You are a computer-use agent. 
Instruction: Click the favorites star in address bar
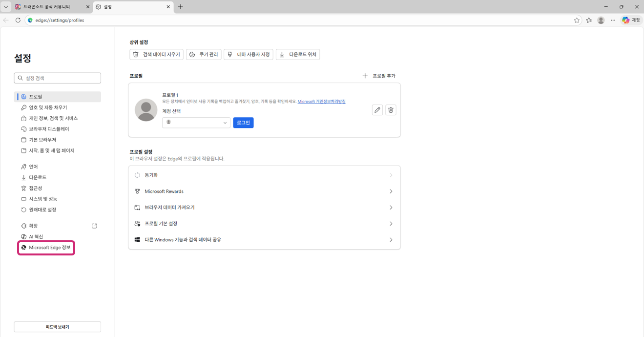(577, 20)
